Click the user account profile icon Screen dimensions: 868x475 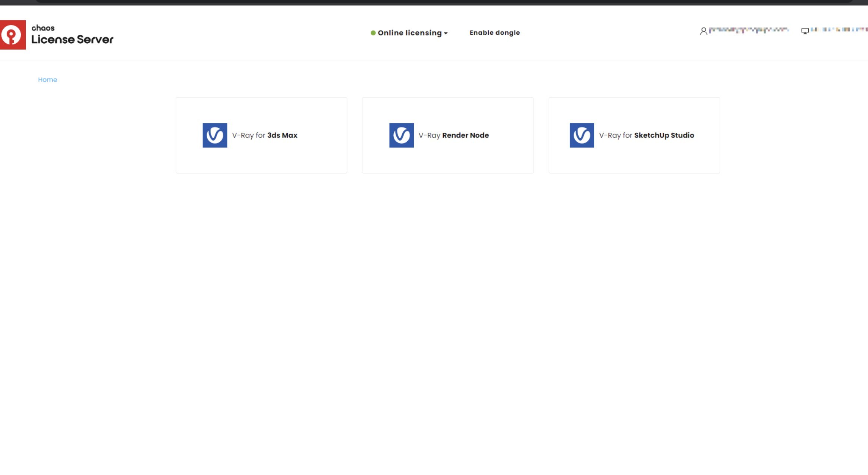(x=703, y=31)
